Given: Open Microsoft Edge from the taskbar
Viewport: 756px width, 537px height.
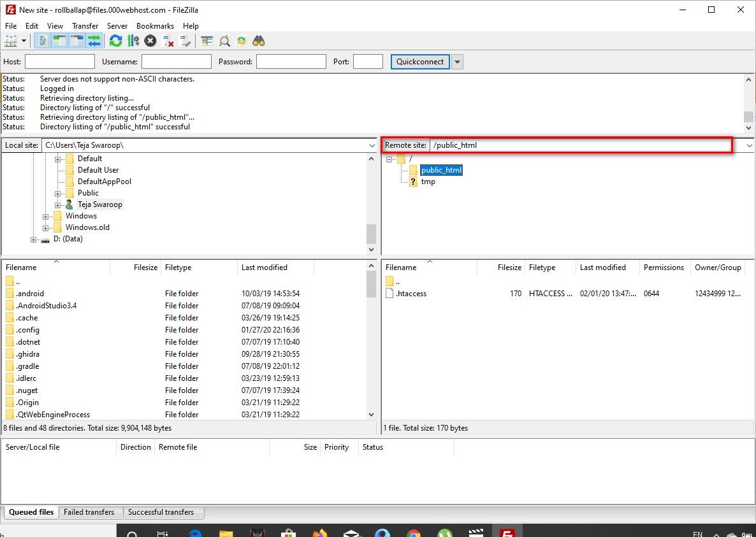Looking at the screenshot, I should click(x=195, y=532).
